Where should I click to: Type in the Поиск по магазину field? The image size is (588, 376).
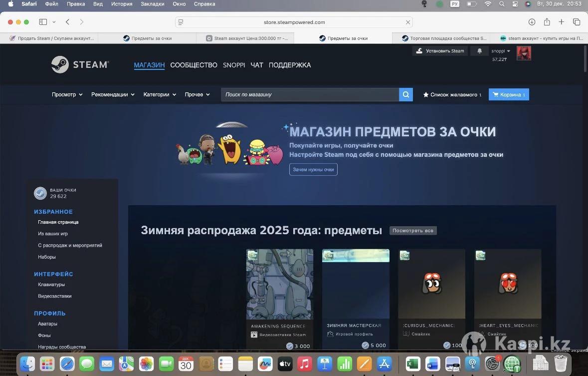(x=309, y=94)
